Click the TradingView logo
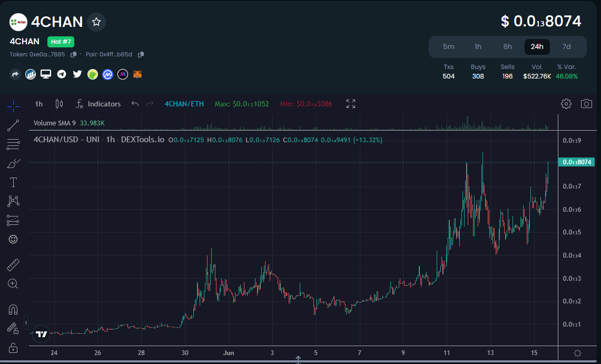Image resolution: width=601 pixels, height=364 pixels. pyautogui.click(x=42, y=334)
